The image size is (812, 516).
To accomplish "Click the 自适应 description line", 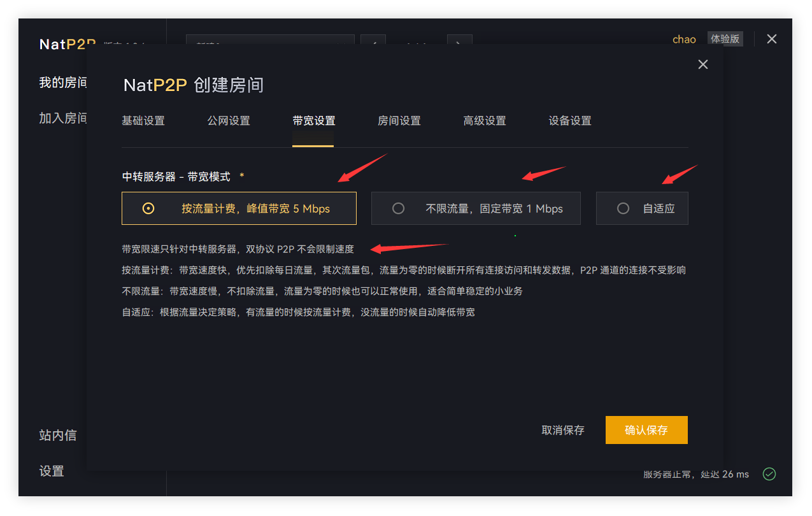I will 298,312.
